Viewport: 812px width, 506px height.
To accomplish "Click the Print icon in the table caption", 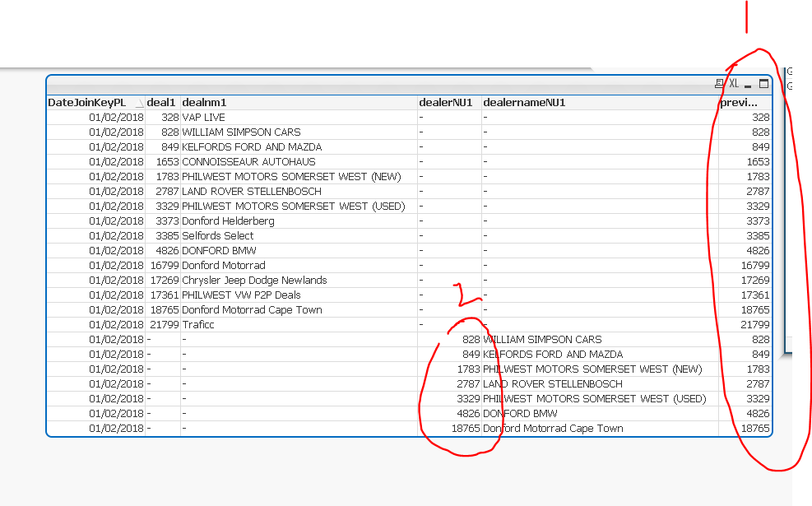I will coord(719,83).
